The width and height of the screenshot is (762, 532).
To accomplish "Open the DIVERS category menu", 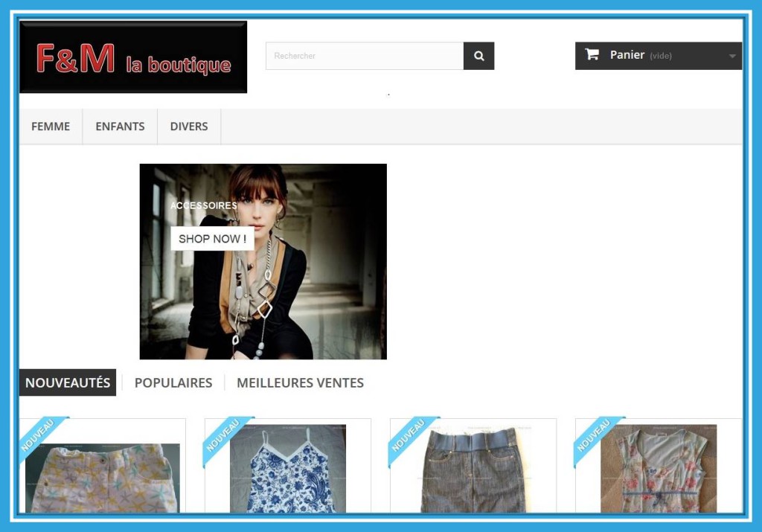I will 189,126.
